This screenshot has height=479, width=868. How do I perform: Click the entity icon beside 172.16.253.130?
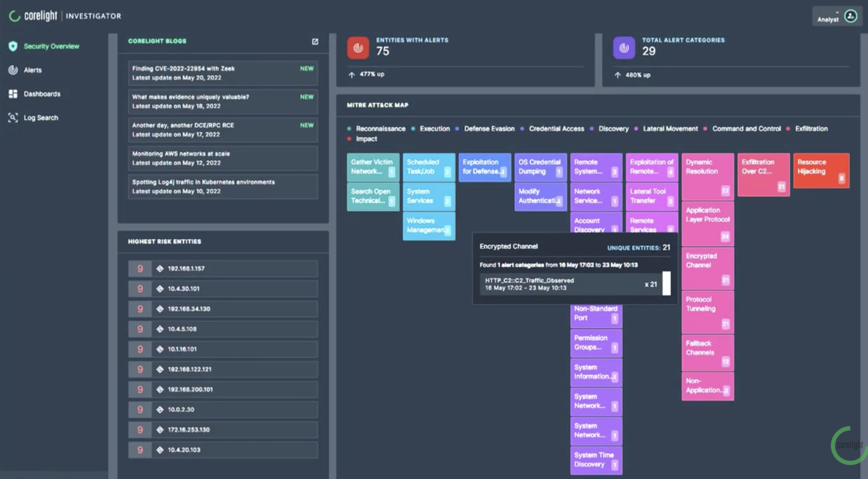160,430
